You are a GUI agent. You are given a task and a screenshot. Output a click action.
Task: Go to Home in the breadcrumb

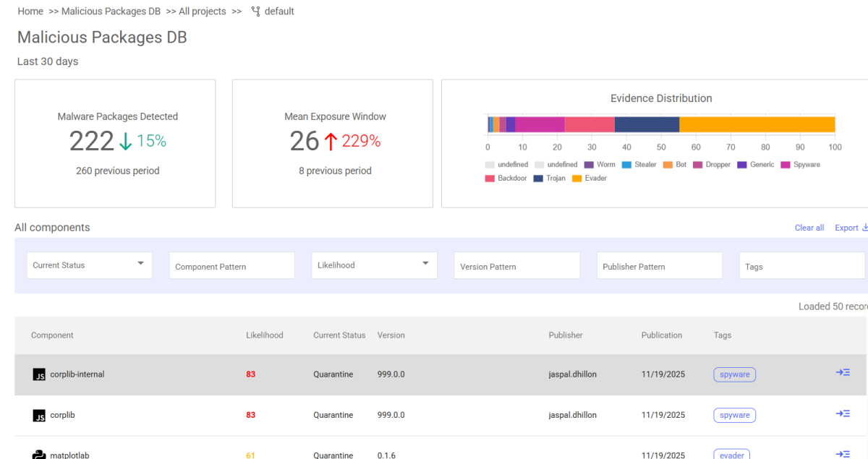tap(30, 12)
